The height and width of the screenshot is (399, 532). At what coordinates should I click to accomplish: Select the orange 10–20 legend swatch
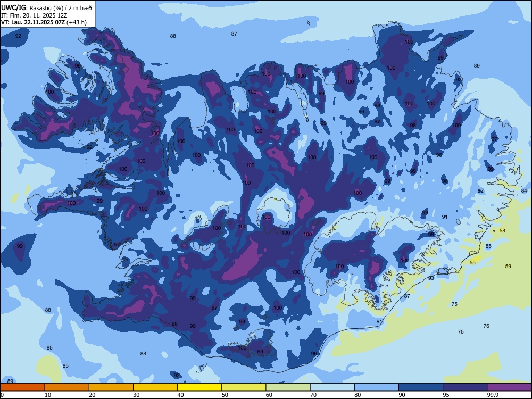click(x=67, y=387)
